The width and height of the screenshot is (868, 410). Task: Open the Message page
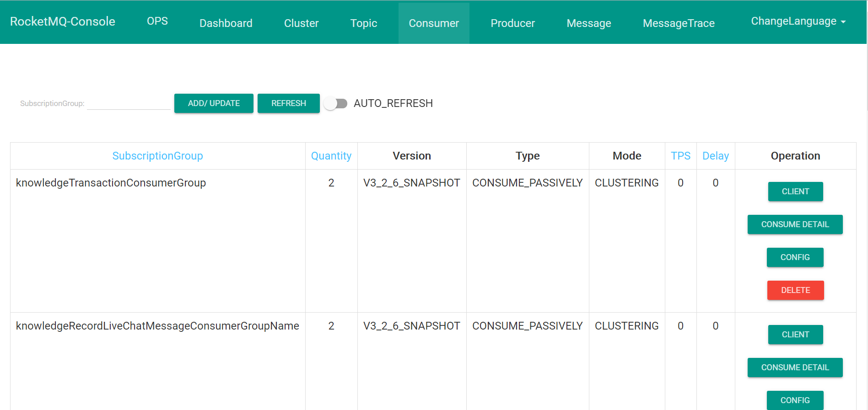[x=589, y=23]
